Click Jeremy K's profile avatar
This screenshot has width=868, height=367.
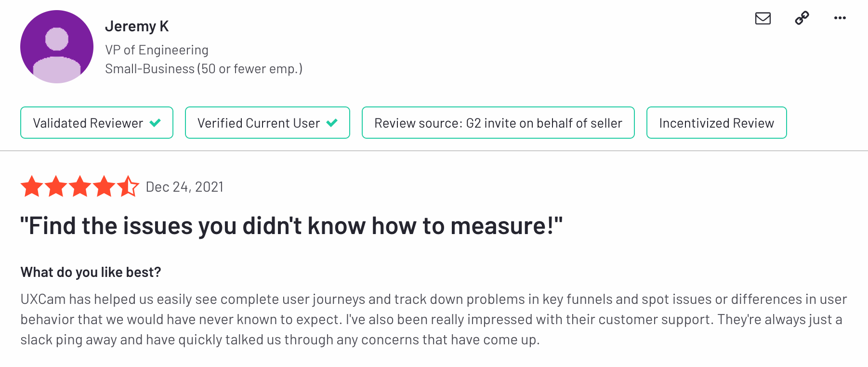pyautogui.click(x=56, y=47)
